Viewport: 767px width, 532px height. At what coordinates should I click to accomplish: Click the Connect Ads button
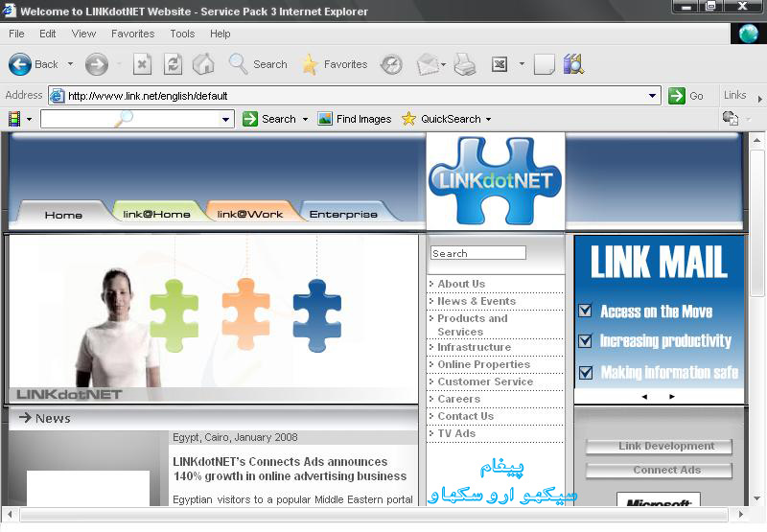(659, 470)
